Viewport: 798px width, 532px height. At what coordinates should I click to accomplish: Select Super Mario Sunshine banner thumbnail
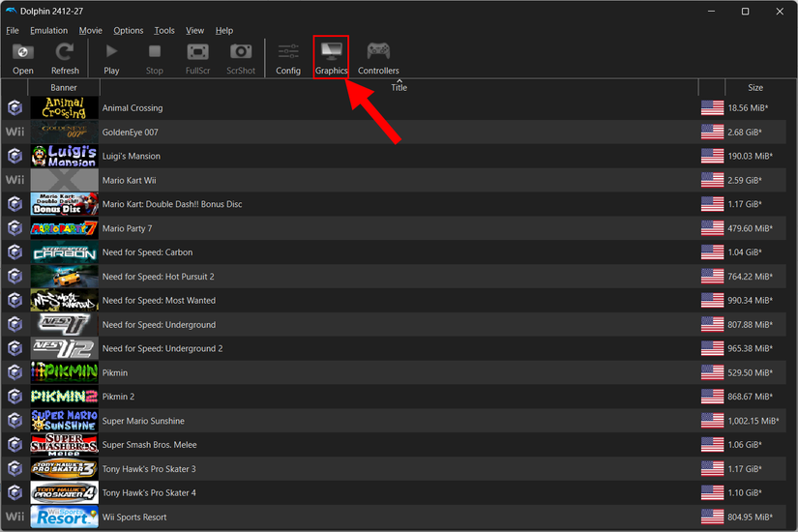[64, 421]
